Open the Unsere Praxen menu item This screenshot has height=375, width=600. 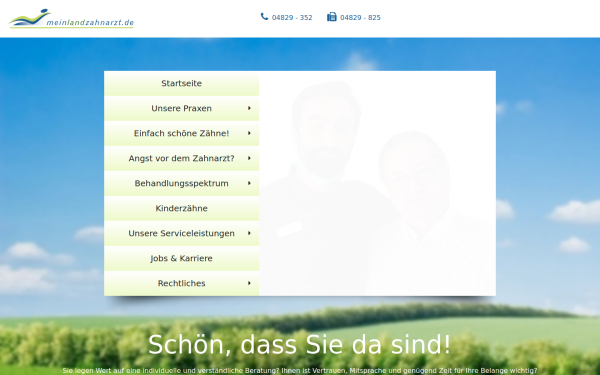pyautogui.click(x=181, y=108)
